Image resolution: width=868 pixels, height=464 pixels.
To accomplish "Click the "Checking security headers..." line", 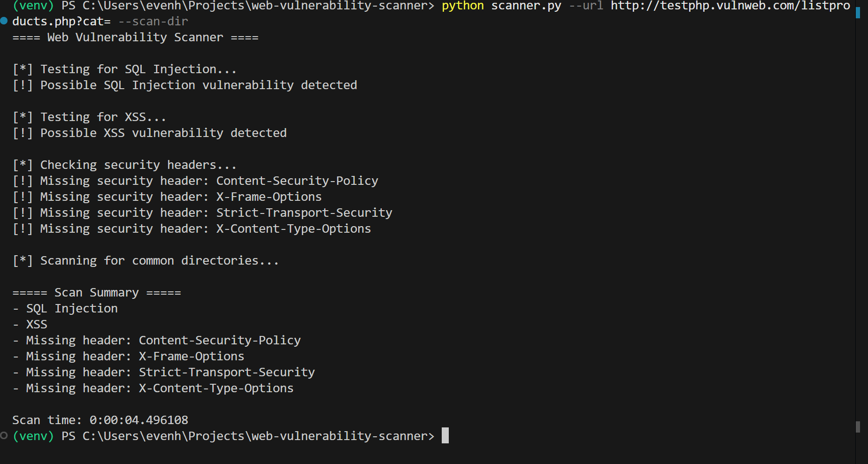I will pyautogui.click(x=138, y=165).
